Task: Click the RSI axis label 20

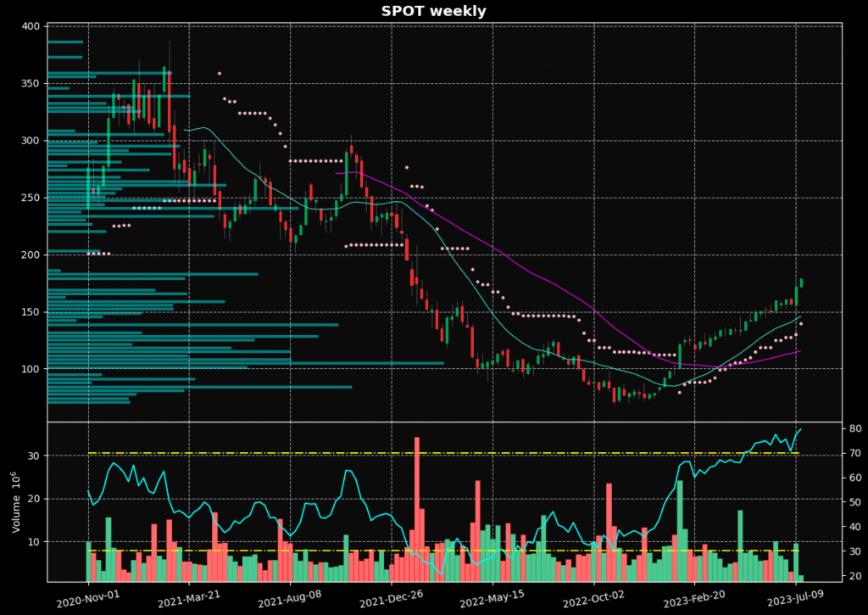Action: pos(854,576)
